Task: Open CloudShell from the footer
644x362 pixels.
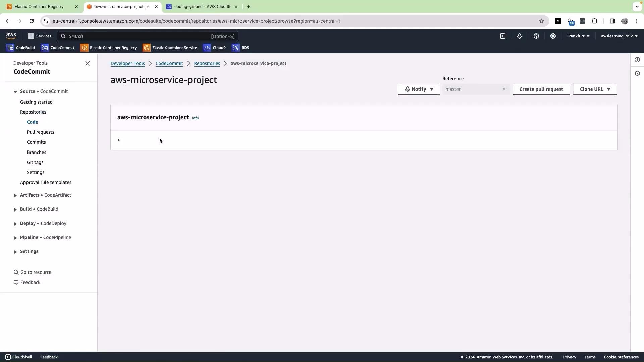Action: pyautogui.click(x=19, y=357)
